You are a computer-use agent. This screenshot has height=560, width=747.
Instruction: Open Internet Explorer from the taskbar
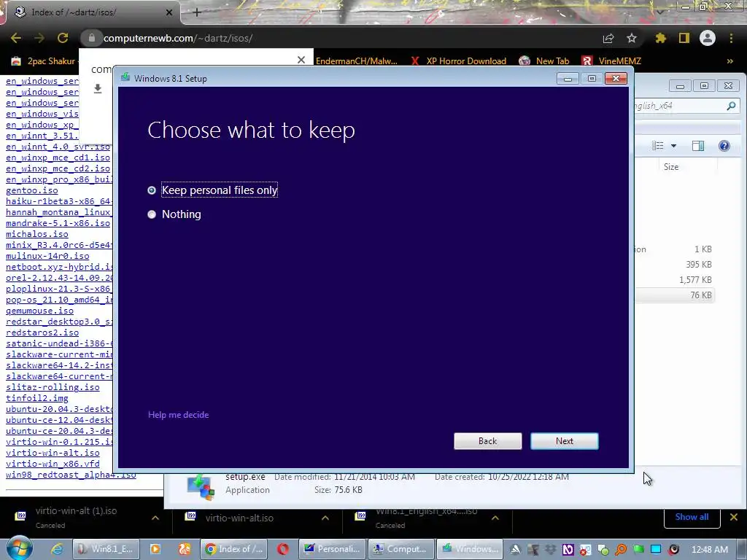pos(57,549)
